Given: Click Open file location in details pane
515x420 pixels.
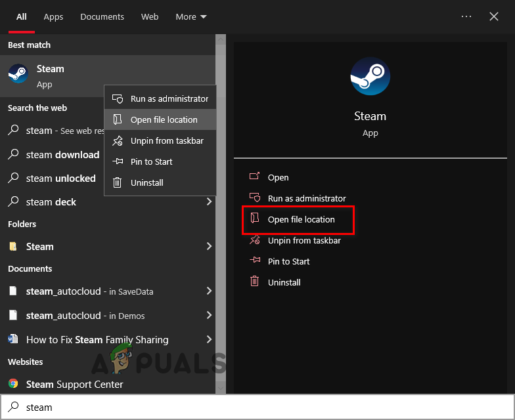Looking at the screenshot, I should (x=301, y=219).
